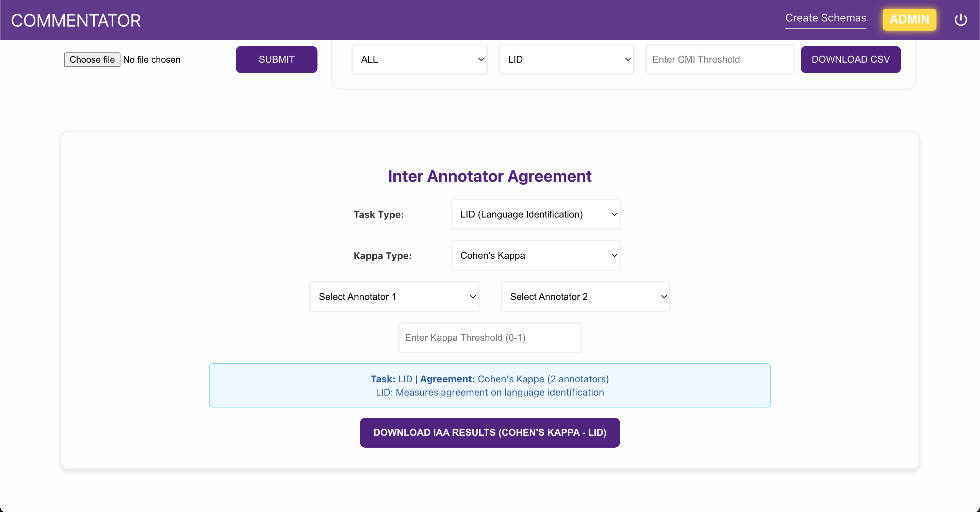The height and width of the screenshot is (512, 980).
Task: Expand the Select Annotator 1 dropdown
Action: [x=394, y=297]
